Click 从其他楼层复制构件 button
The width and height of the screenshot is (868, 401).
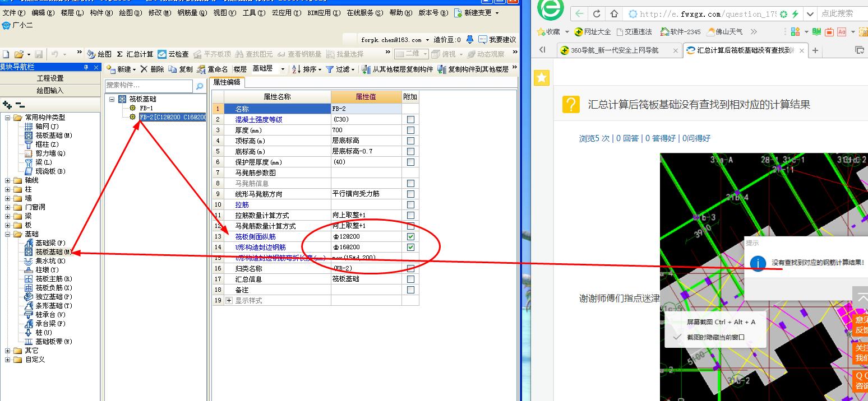point(398,69)
